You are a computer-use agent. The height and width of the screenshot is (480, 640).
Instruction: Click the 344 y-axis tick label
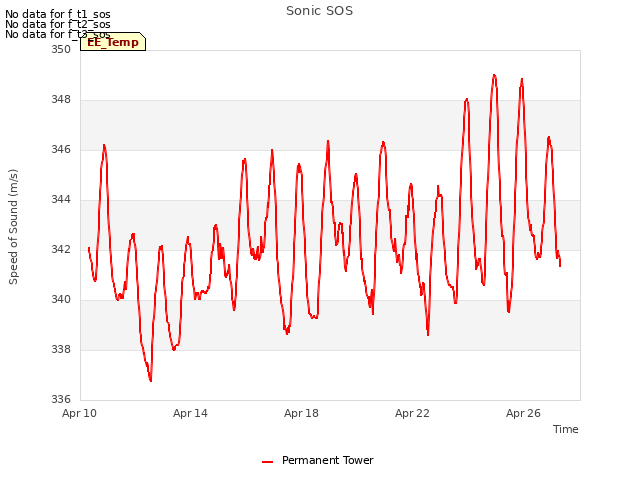coord(61,200)
